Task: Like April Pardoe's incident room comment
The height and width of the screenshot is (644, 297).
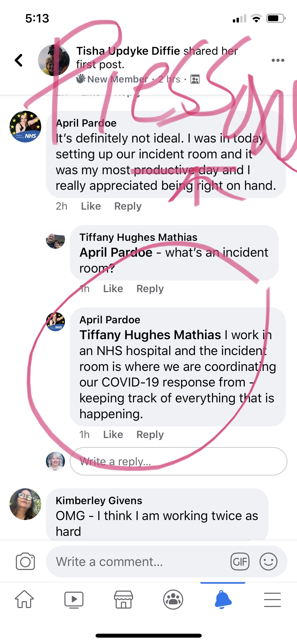Action: click(x=91, y=206)
